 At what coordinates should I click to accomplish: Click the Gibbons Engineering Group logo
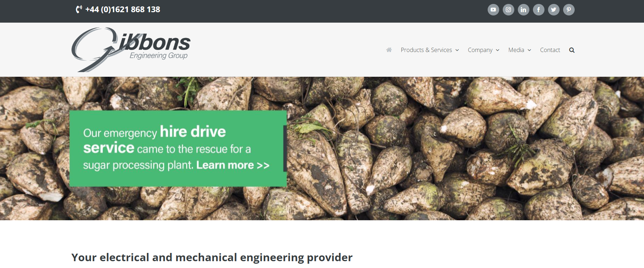pos(131,50)
